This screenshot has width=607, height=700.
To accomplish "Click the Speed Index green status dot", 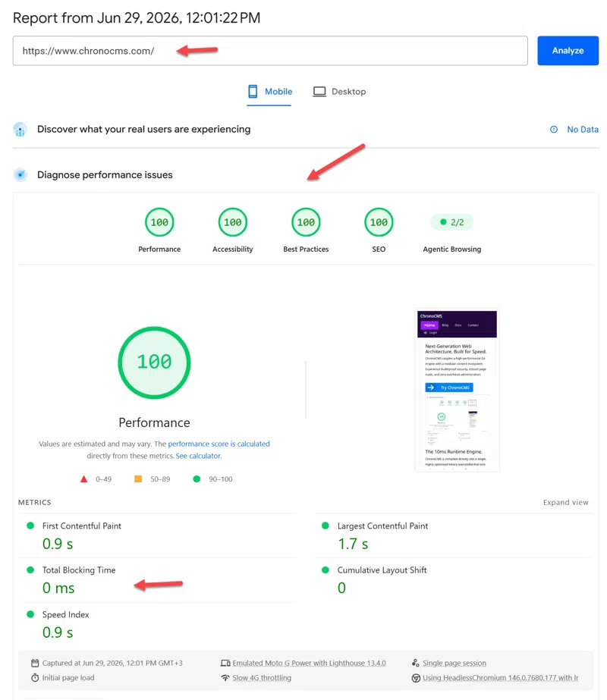I will click(30, 614).
